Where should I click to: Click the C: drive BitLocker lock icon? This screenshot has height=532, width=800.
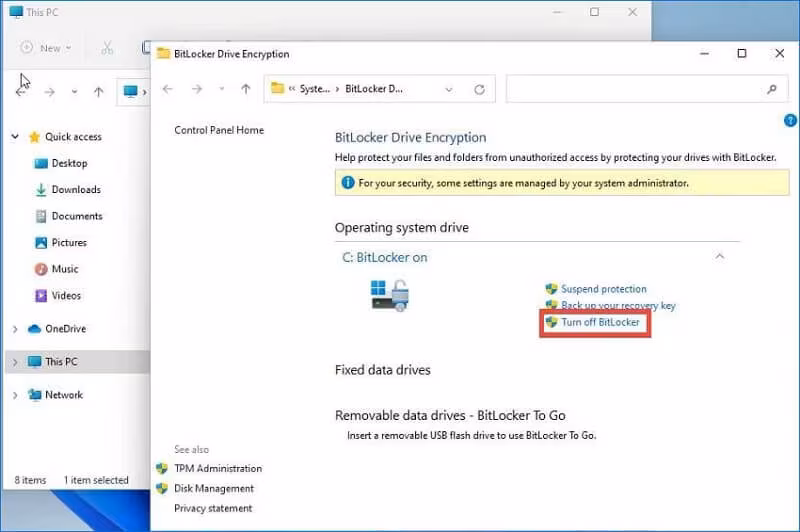click(390, 295)
